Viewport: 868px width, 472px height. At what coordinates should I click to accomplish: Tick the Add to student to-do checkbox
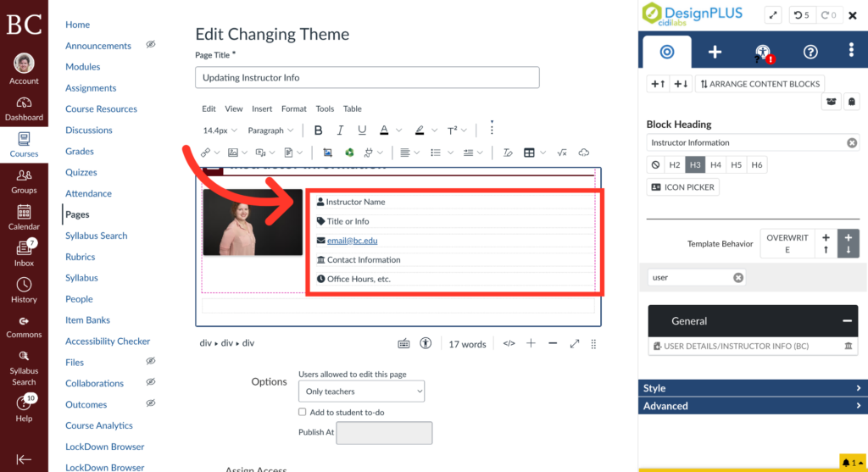pyautogui.click(x=303, y=412)
